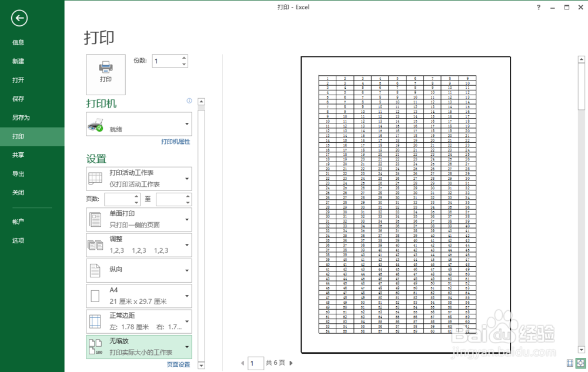Click the back arrow to exit Backstage view

pyautogui.click(x=19, y=18)
